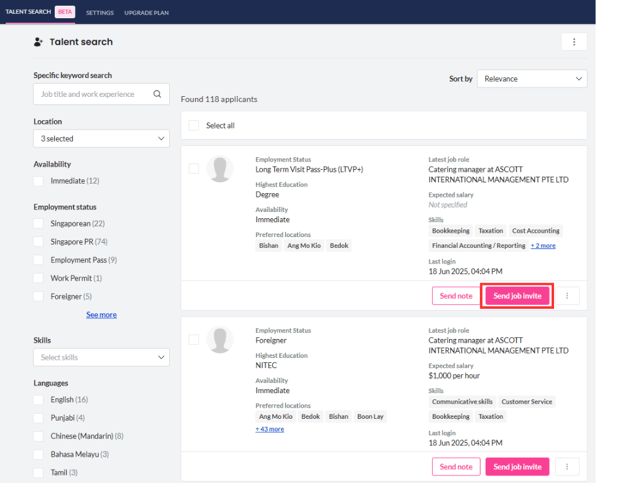Screen dimensions: 644x483
Task: Check the Punjabi (4) language filter
Action: (x=38, y=418)
